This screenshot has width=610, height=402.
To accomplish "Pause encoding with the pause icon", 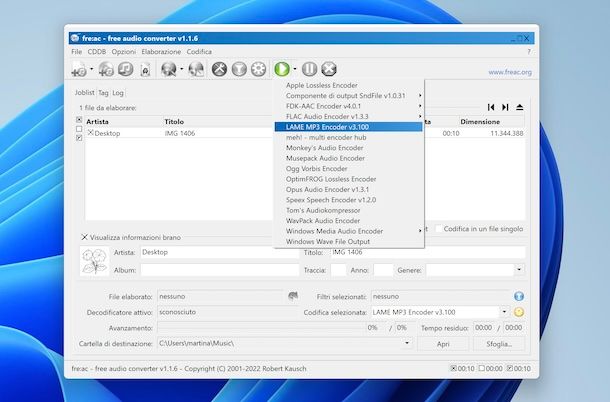I will 310,69.
